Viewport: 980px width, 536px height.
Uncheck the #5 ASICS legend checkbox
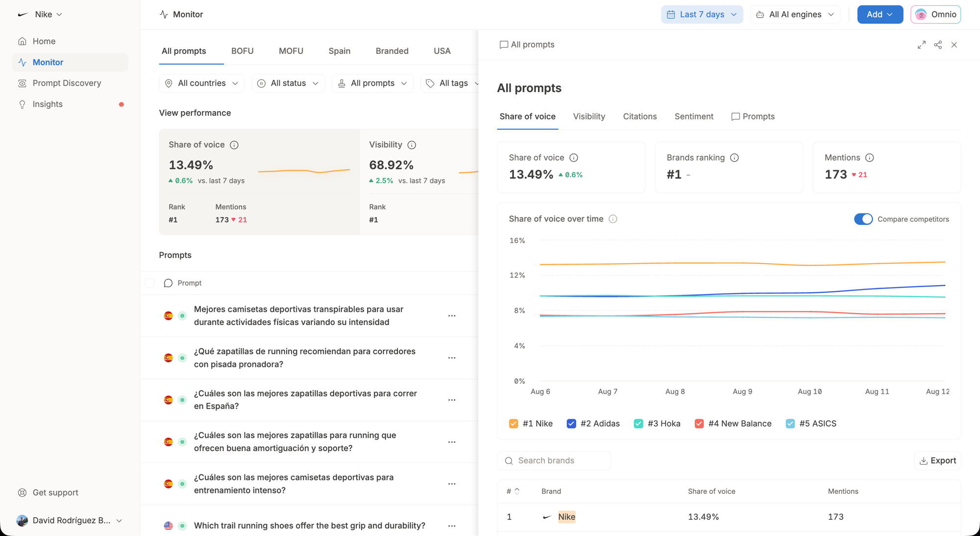[x=790, y=424]
